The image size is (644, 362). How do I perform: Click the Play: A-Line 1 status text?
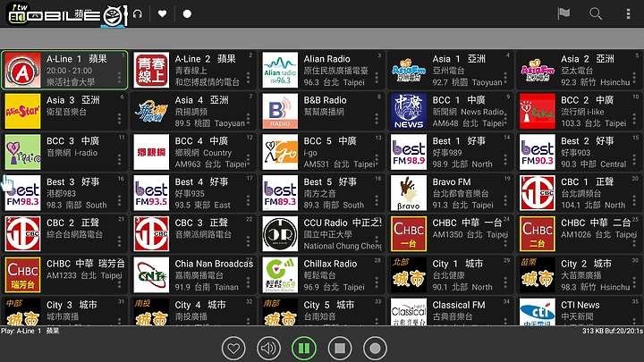click(30, 331)
